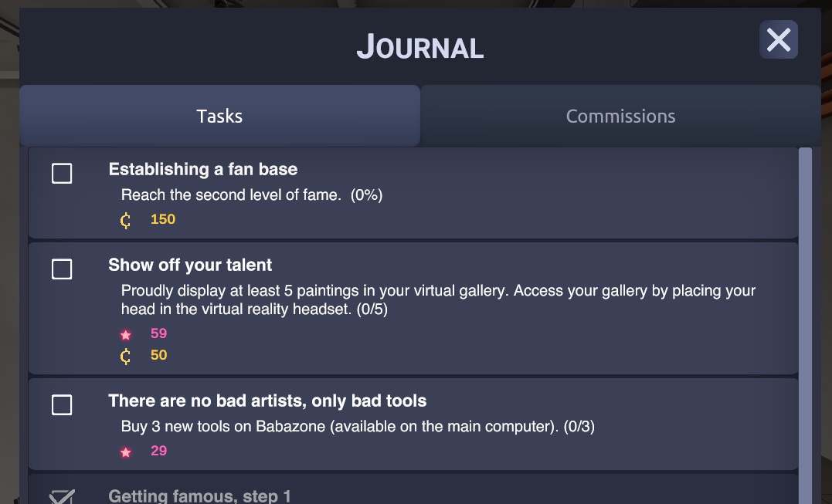Open 'There are no bad artists, only bad tools'

[x=267, y=401]
